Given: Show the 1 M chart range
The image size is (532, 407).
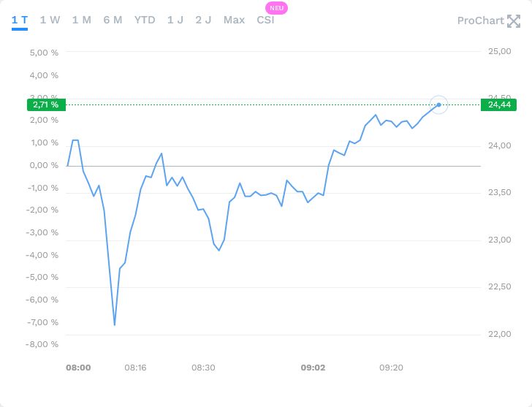Looking at the screenshot, I should [x=82, y=20].
